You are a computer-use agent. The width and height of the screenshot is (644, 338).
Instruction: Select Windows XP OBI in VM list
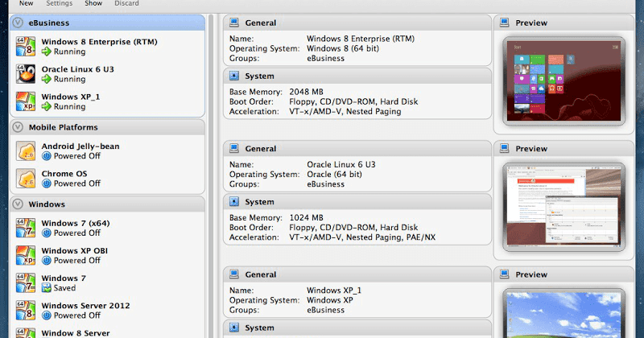coord(108,255)
